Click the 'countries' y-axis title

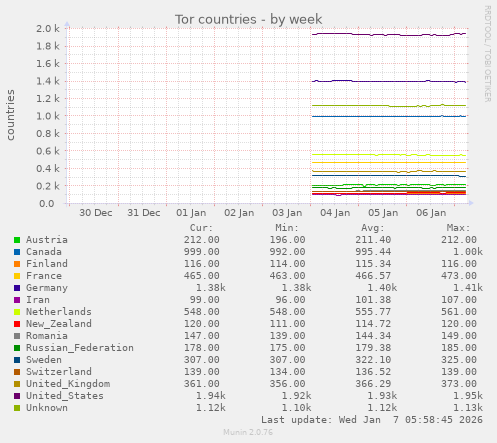pyautogui.click(x=11, y=115)
